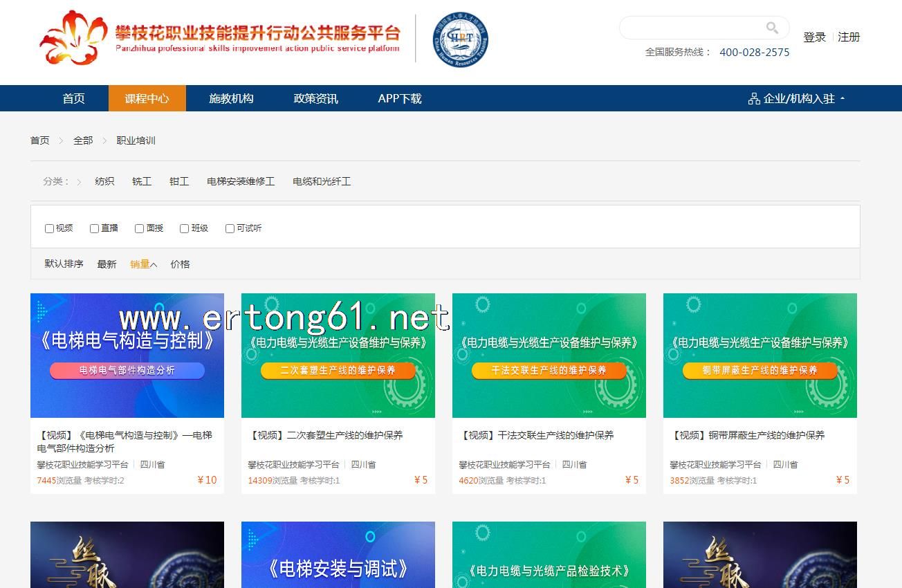This screenshot has height=588, width=902.
Task: Open the 施教机构 navigation tab
Action: [x=231, y=98]
